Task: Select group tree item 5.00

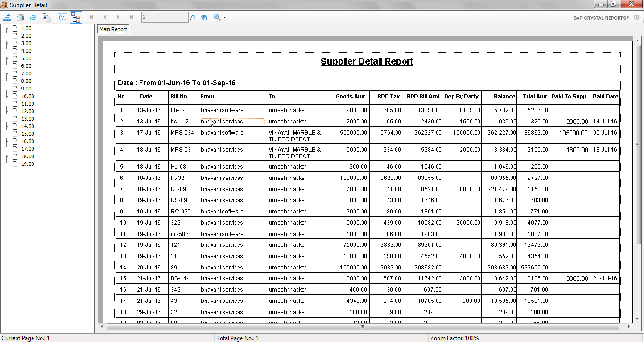Action: [26, 58]
